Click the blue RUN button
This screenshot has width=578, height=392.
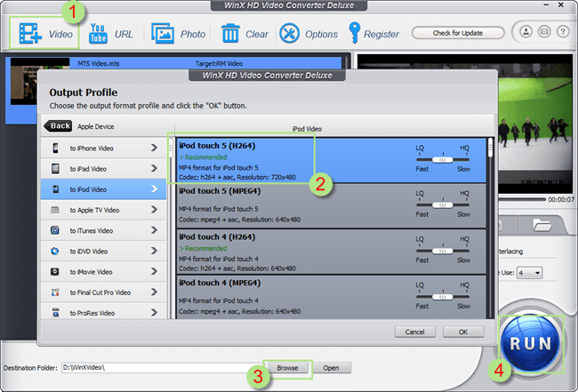point(531,343)
